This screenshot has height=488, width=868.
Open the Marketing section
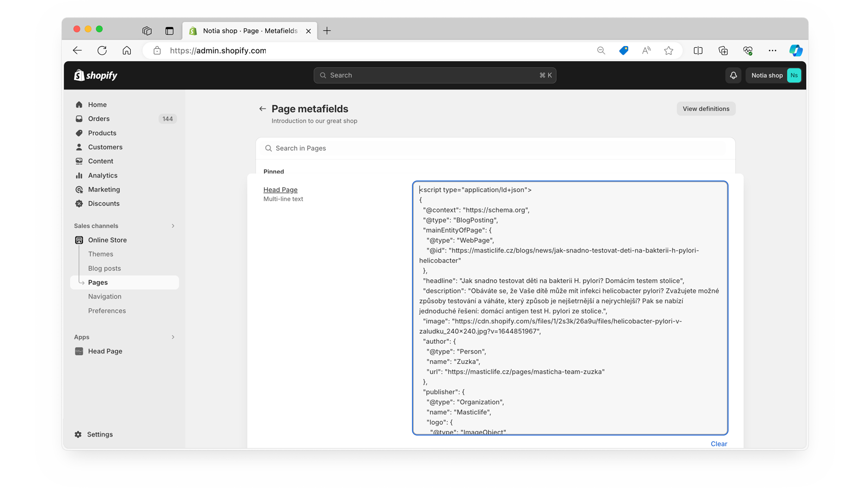coord(104,189)
